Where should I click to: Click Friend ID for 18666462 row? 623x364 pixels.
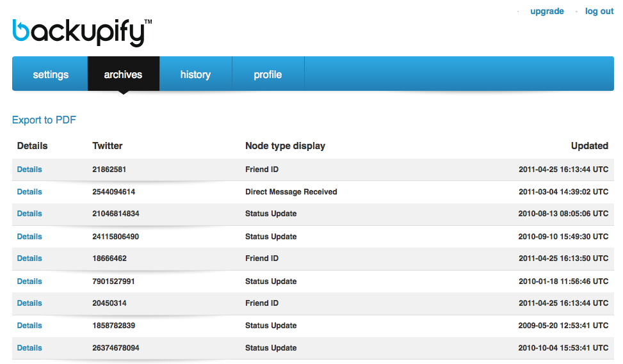(262, 258)
